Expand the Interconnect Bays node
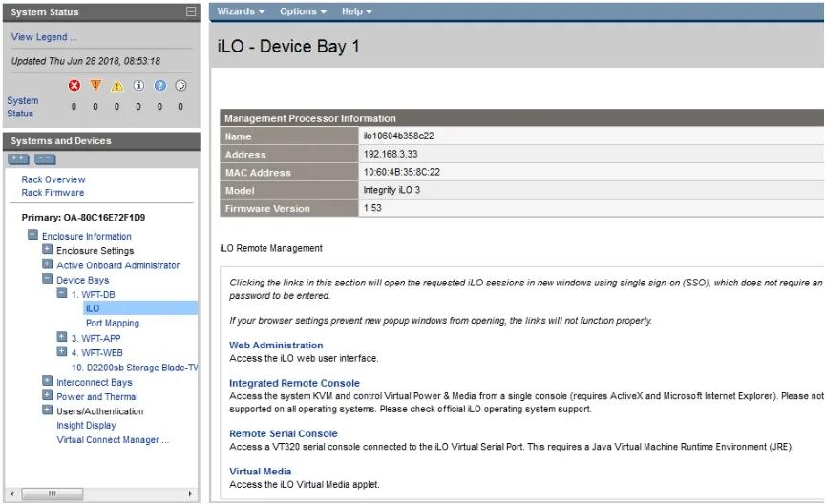 tap(47, 382)
